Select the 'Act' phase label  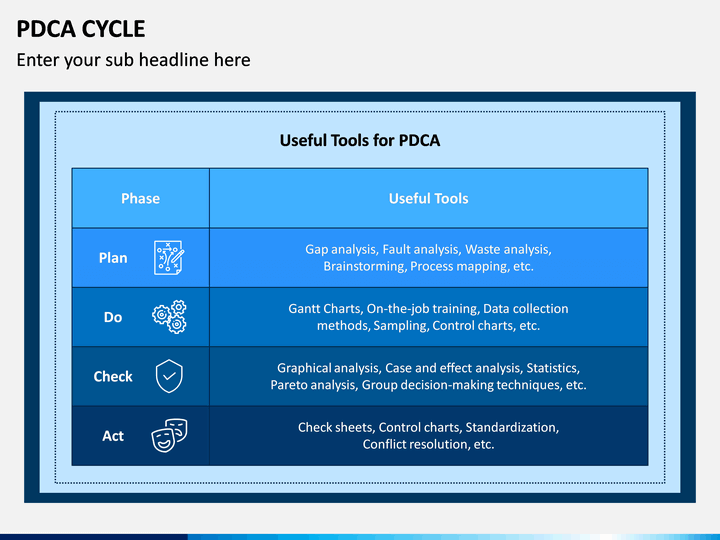pyautogui.click(x=113, y=436)
